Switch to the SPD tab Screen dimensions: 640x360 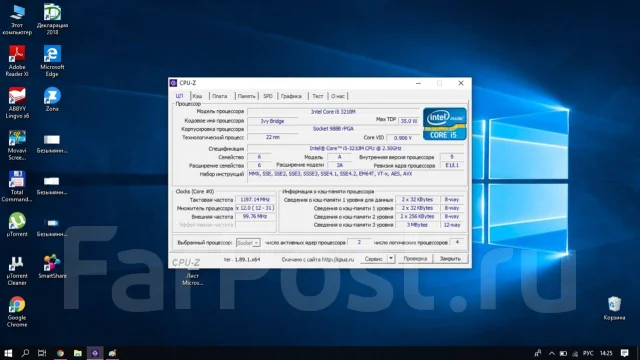(268, 96)
